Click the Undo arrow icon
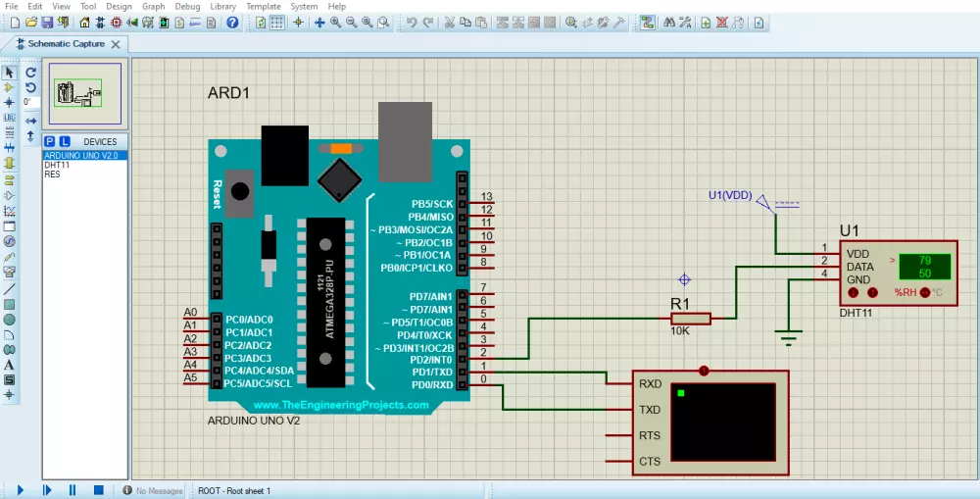 click(412, 22)
